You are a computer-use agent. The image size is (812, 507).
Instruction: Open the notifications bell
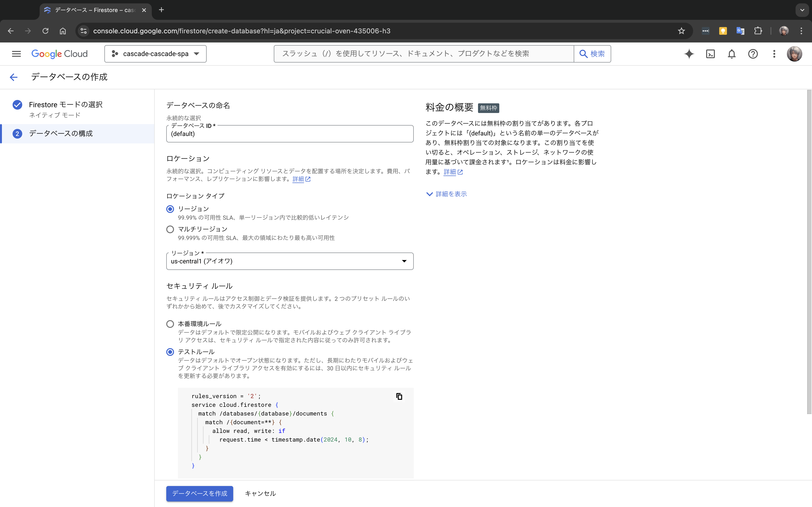pyautogui.click(x=732, y=54)
